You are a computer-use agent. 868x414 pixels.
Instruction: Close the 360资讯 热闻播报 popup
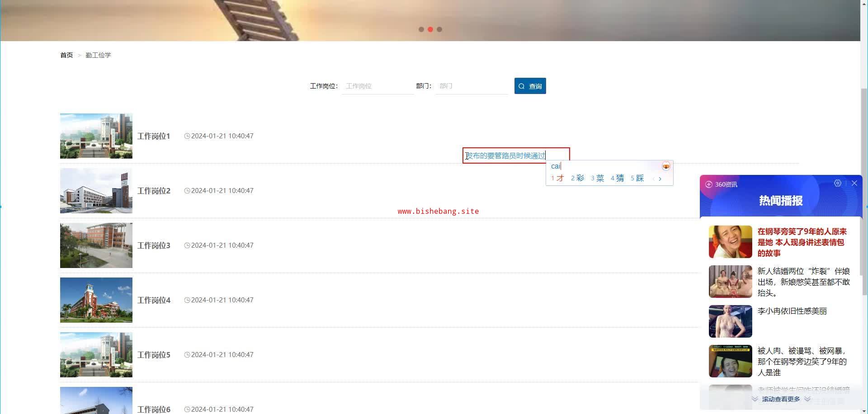click(x=854, y=183)
